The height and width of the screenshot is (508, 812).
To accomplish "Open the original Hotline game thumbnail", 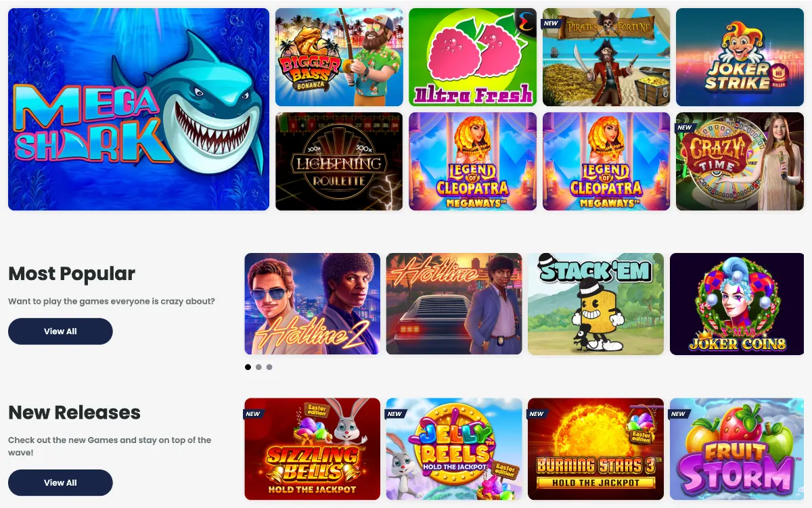I will (454, 304).
